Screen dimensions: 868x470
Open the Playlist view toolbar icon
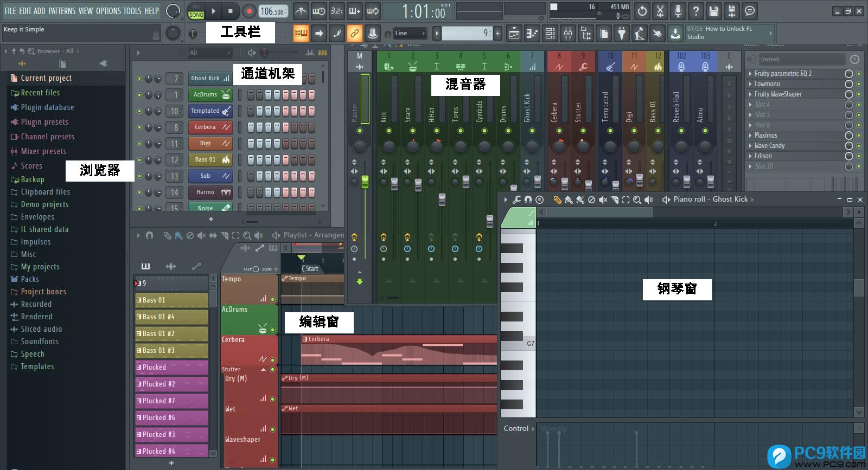pyautogui.click(x=514, y=34)
